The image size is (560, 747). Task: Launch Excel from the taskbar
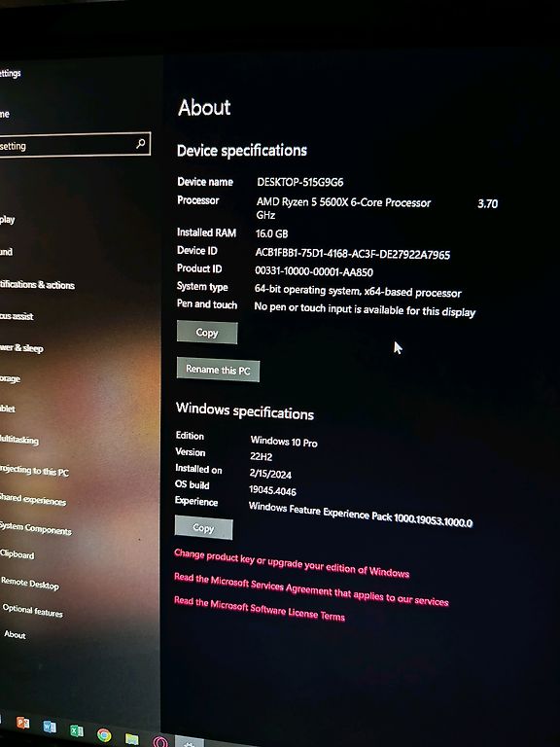[x=76, y=730]
